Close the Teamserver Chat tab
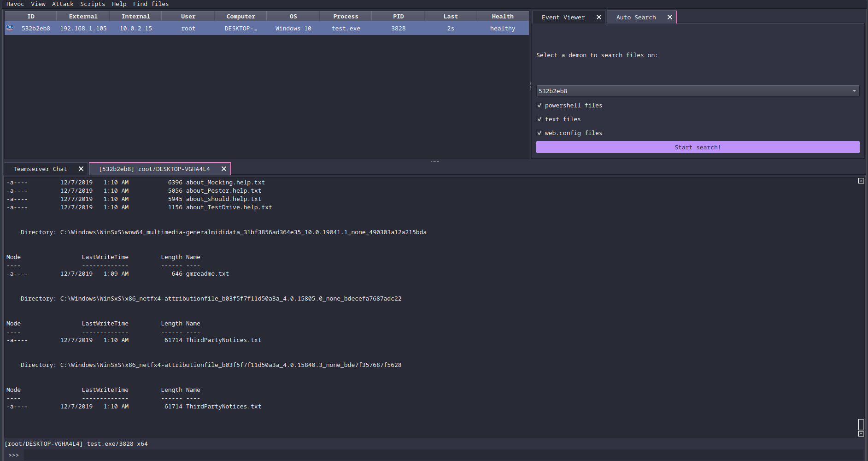The image size is (868, 461). coord(81,169)
